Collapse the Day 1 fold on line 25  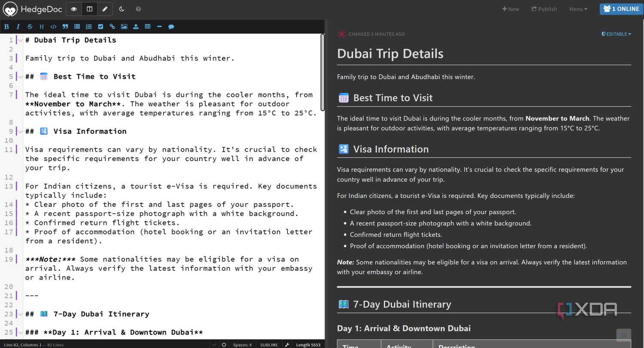[x=21, y=333]
